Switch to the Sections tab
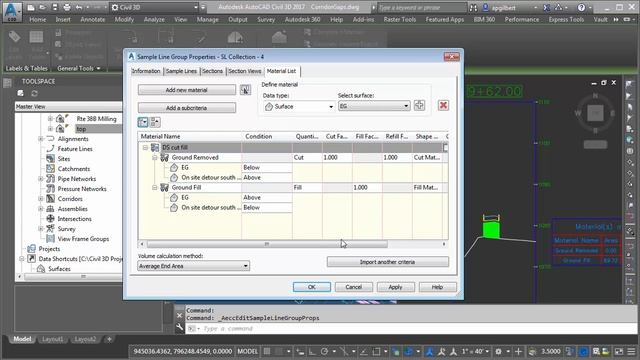Image resolution: width=640 pixels, height=360 pixels. (213, 71)
